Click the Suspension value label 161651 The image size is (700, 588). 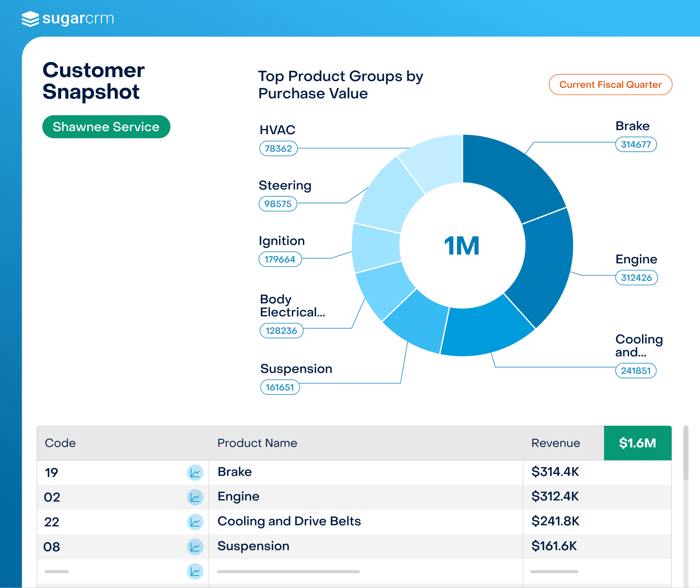point(280,387)
